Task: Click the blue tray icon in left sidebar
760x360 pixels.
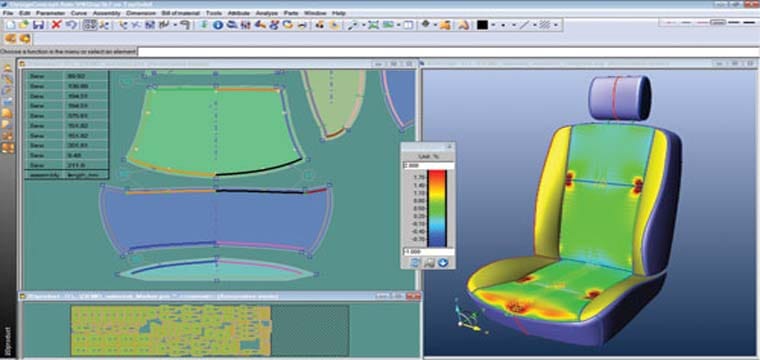Action: [x=8, y=101]
